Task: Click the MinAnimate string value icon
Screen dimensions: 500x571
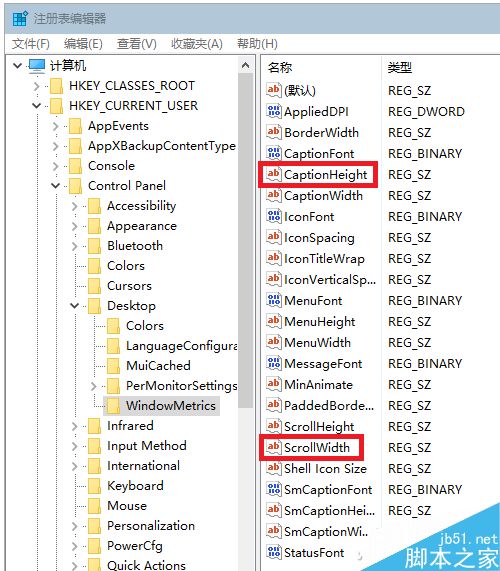Action: coord(273,384)
